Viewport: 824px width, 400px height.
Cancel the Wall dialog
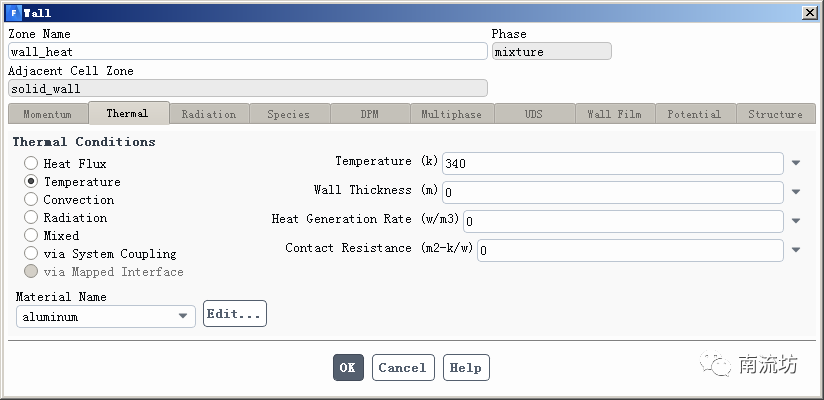(403, 367)
